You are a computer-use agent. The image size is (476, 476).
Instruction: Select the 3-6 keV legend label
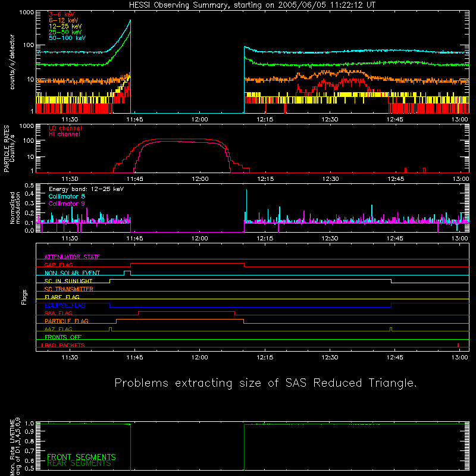pyautogui.click(x=62, y=14)
